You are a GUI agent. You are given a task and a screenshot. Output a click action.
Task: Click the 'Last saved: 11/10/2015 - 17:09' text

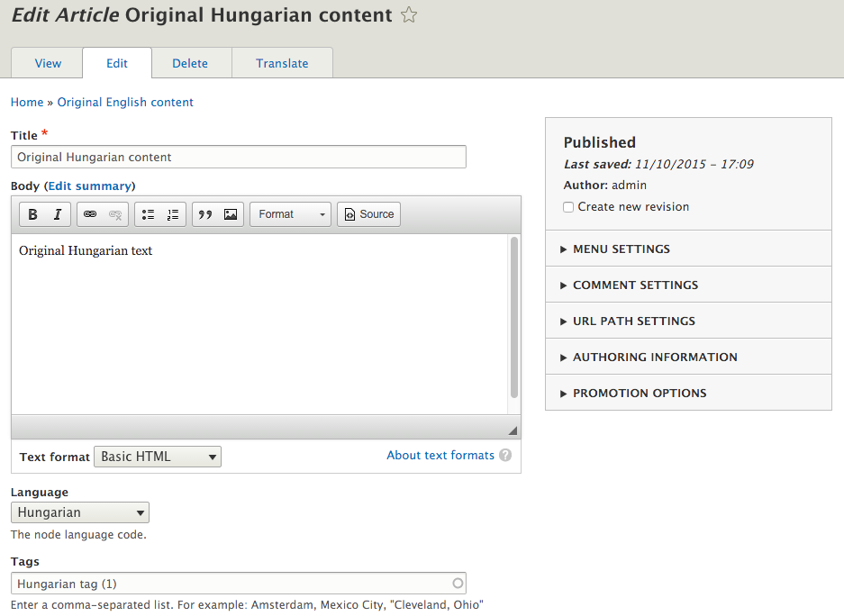point(658,164)
